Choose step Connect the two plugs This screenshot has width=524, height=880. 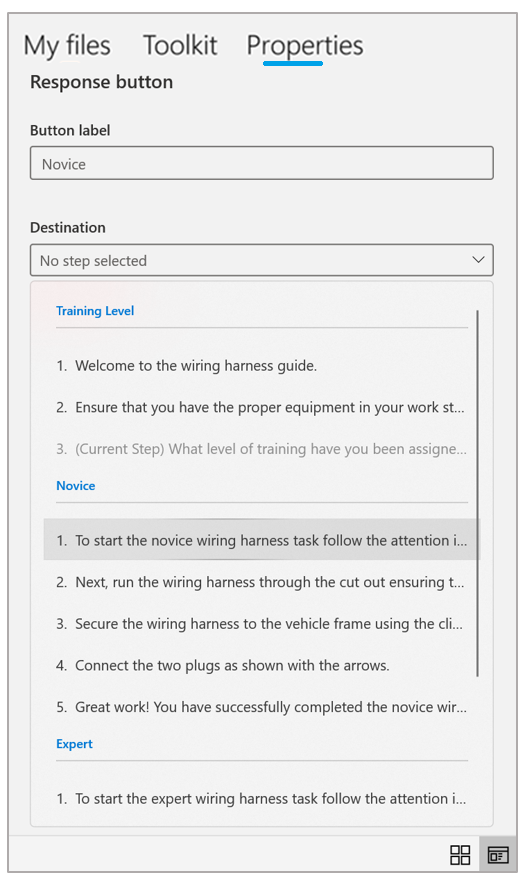tap(262, 665)
